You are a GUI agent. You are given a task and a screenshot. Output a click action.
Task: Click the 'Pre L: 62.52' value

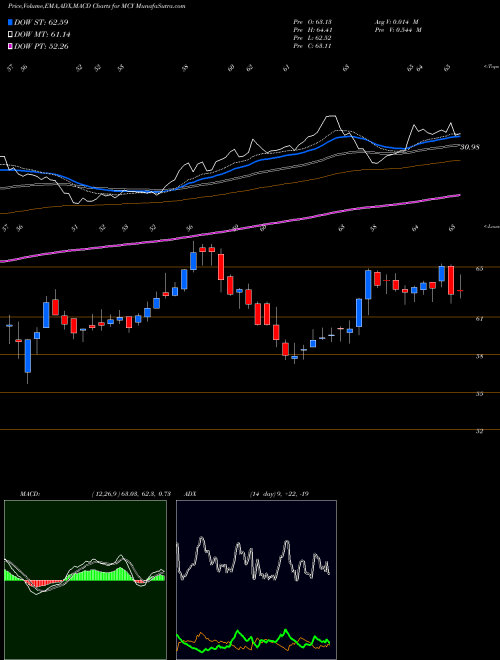(314, 38)
